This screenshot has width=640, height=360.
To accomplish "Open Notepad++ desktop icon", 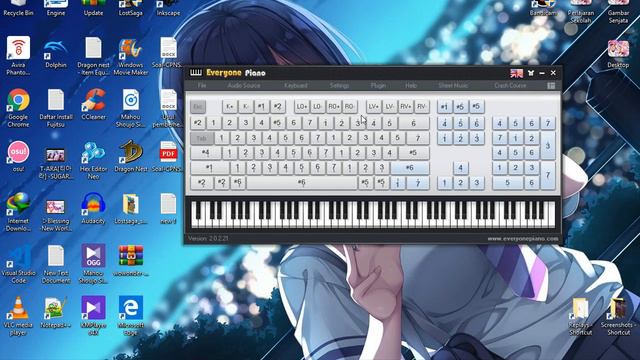I will (56, 313).
